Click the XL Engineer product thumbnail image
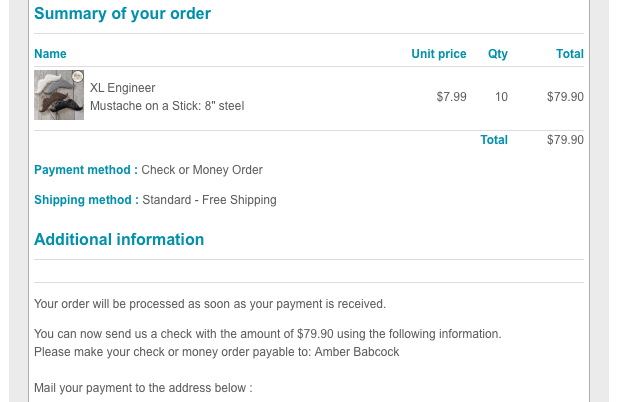This screenshot has height=402, width=618. tap(59, 95)
